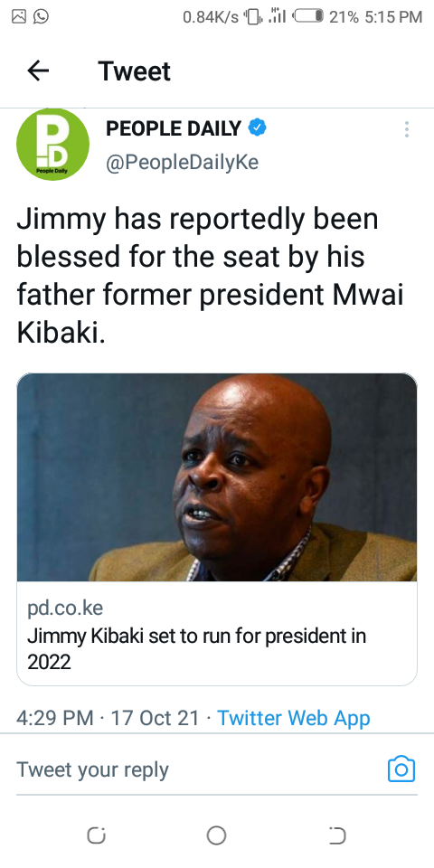Open the three-dot tweet options menu

click(407, 129)
